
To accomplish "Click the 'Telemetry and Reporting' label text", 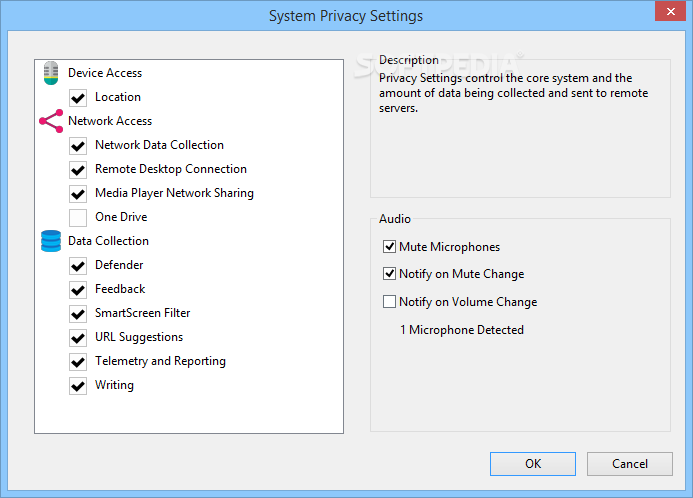I will 160,361.
